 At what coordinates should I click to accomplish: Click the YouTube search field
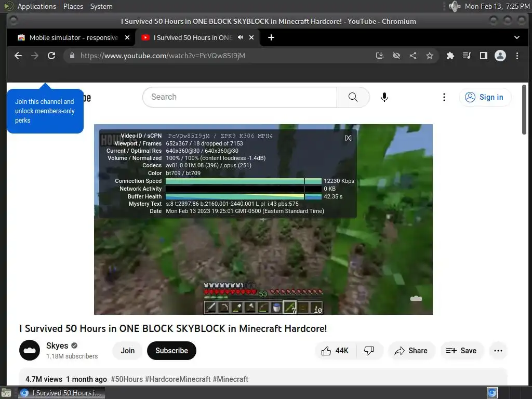point(240,97)
